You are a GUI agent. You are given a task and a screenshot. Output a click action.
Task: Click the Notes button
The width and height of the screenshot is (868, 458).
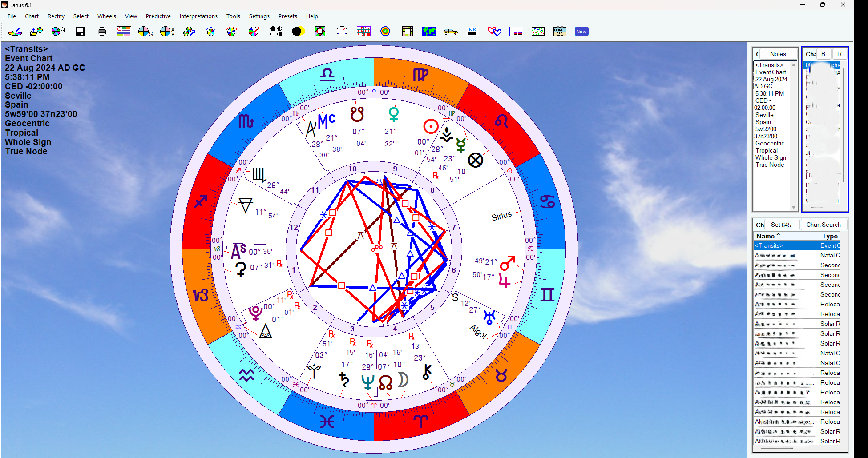pos(778,54)
